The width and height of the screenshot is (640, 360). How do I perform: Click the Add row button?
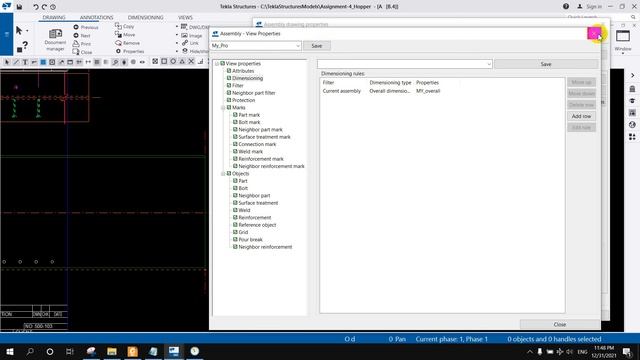[581, 116]
